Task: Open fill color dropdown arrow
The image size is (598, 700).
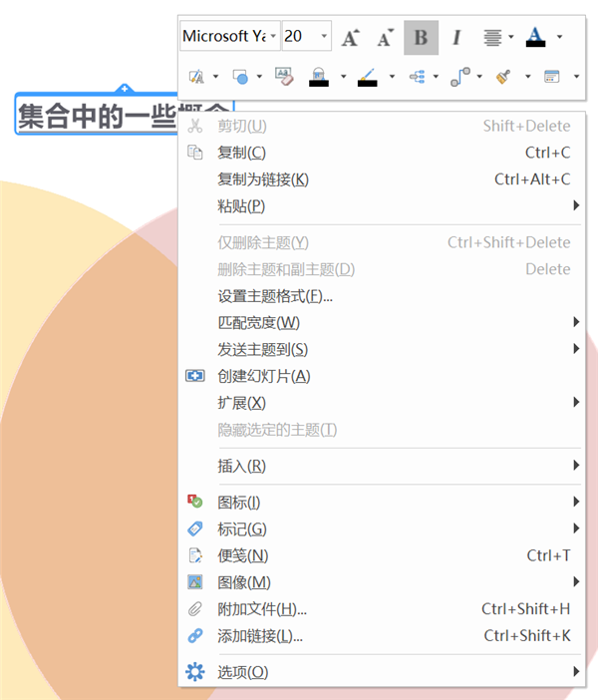Action: (x=344, y=77)
